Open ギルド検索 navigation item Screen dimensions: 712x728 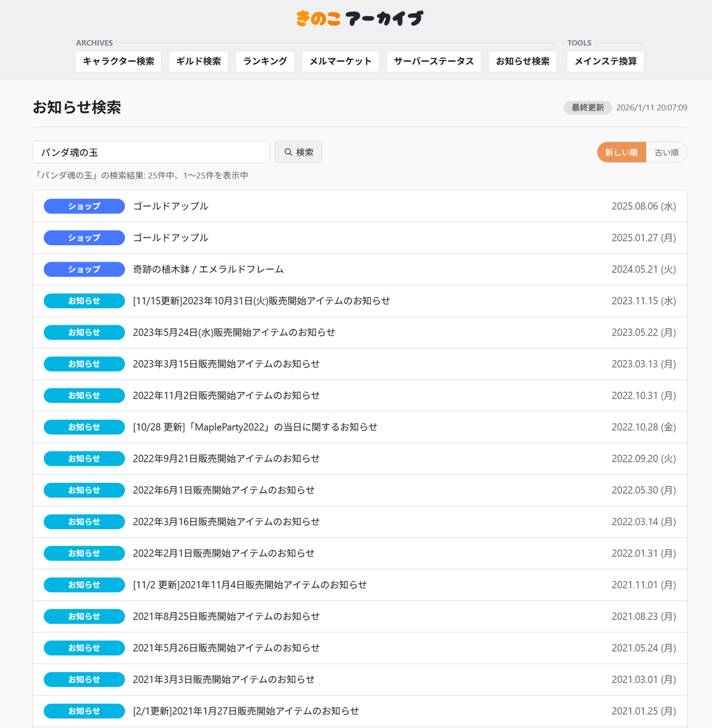pyautogui.click(x=198, y=61)
